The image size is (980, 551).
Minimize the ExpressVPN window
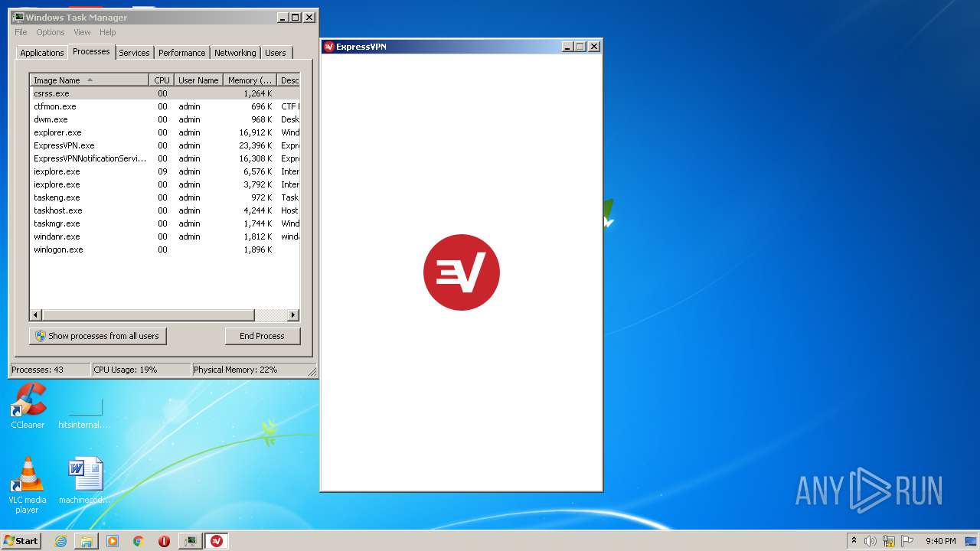567,47
